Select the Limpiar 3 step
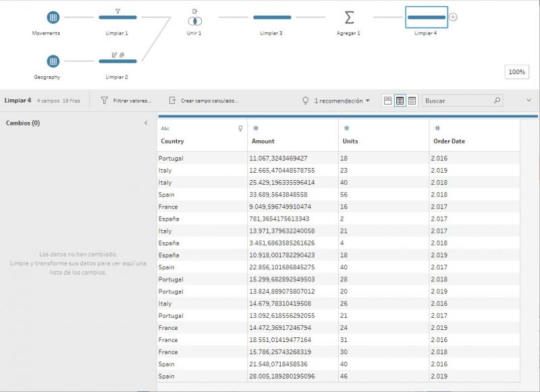The width and height of the screenshot is (540, 392). [272, 18]
